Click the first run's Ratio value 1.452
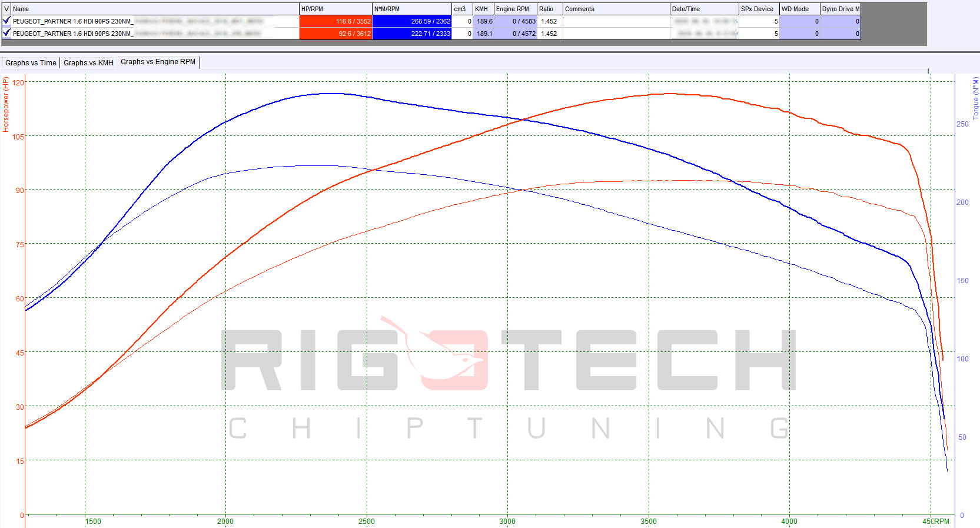980x528 pixels. point(550,21)
